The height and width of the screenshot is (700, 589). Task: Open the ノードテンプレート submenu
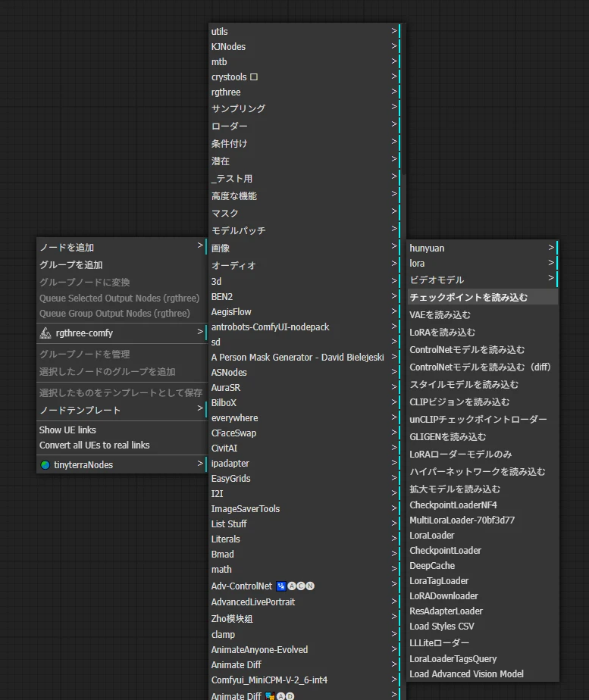tap(80, 411)
